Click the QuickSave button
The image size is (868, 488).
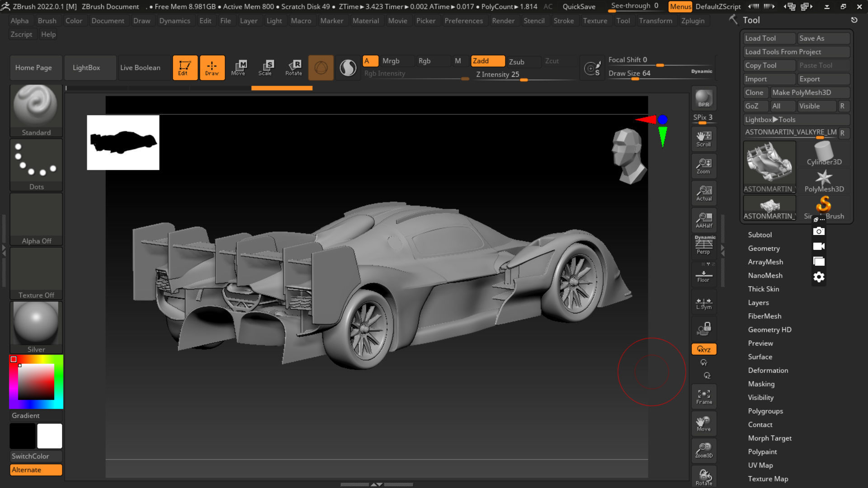coord(579,7)
